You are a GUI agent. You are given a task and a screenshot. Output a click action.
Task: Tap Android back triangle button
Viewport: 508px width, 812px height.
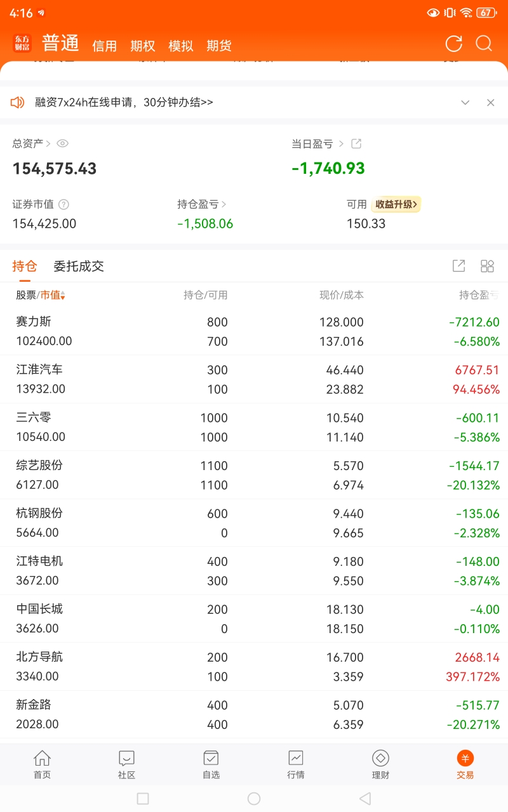pyautogui.click(x=364, y=799)
